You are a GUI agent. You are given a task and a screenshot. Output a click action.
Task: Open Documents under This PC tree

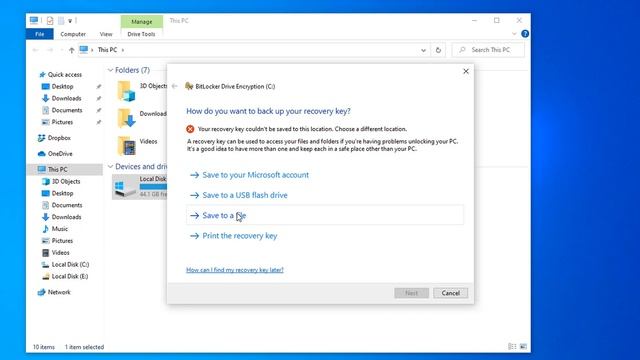[67, 204]
